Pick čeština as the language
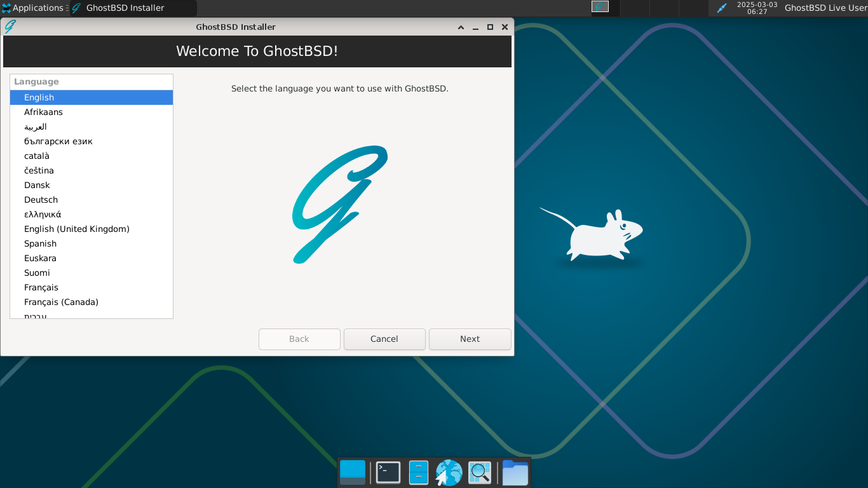Viewport: 868px width, 488px height. click(x=92, y=170)
